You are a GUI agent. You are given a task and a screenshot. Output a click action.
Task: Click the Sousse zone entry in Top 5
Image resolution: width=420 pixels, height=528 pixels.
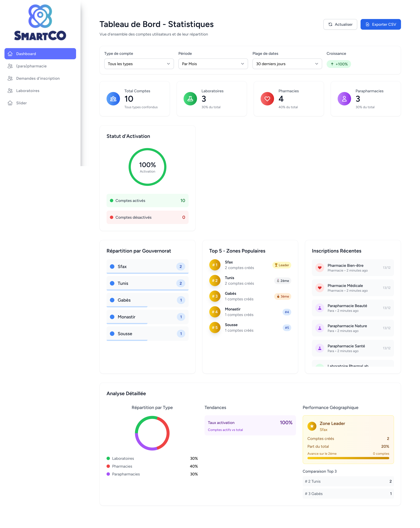pyautogui.click(x=250, y=327)
